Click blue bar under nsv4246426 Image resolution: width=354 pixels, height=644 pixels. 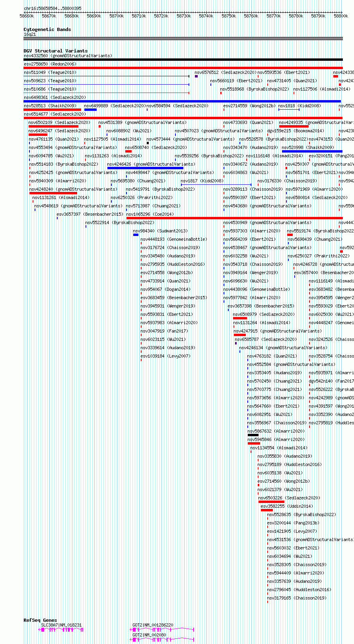[x=145, y=168]
